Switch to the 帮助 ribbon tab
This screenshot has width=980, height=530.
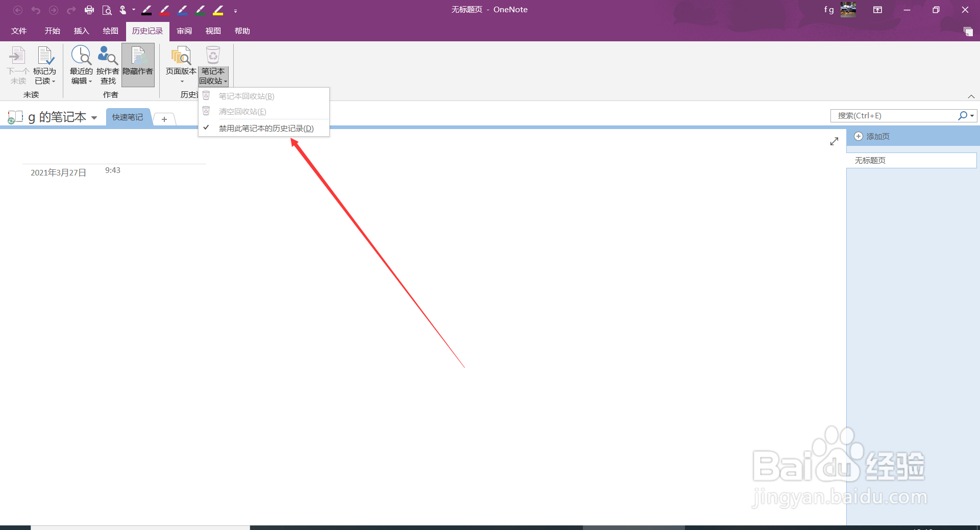pyautogui.click(x=242, y=31)
